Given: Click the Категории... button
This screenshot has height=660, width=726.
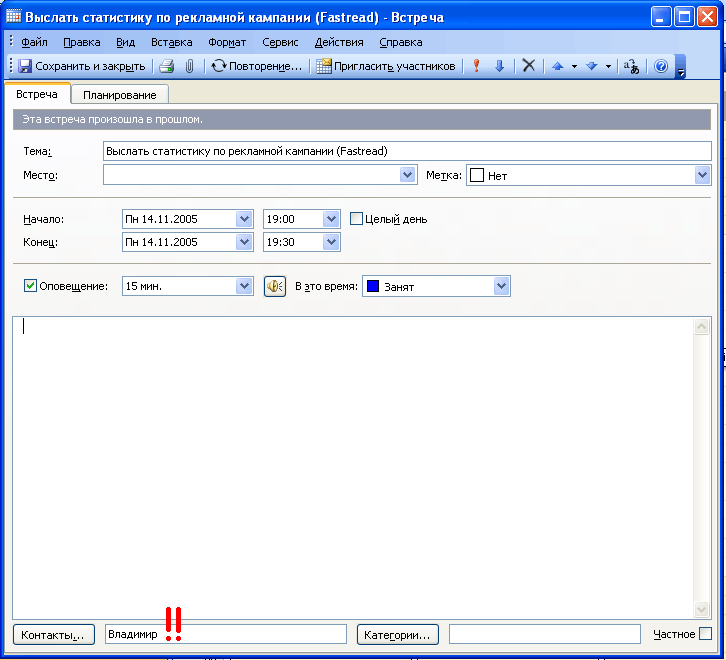Looking at the screenshot, I should coord(398,635).
